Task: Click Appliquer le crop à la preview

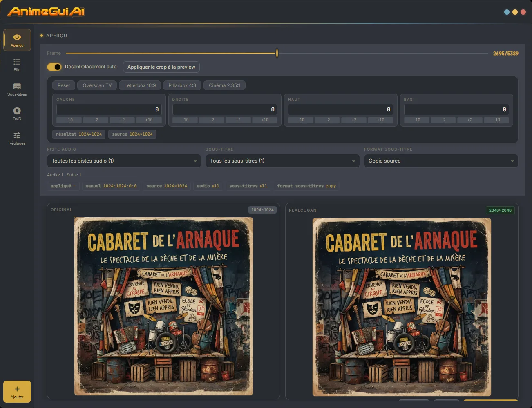Action: pyautogui.click(x=161, y=67)
